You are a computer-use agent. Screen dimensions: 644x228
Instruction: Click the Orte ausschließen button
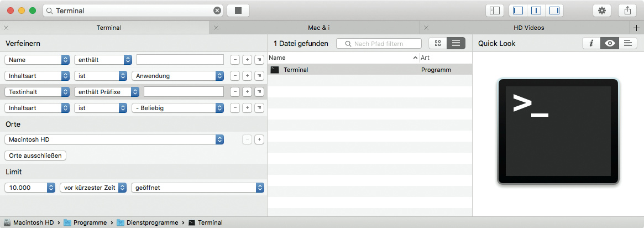(35, 156)
